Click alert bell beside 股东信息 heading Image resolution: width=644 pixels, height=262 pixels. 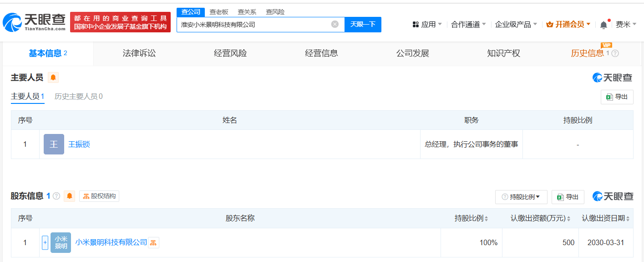(x=70, y=196)
